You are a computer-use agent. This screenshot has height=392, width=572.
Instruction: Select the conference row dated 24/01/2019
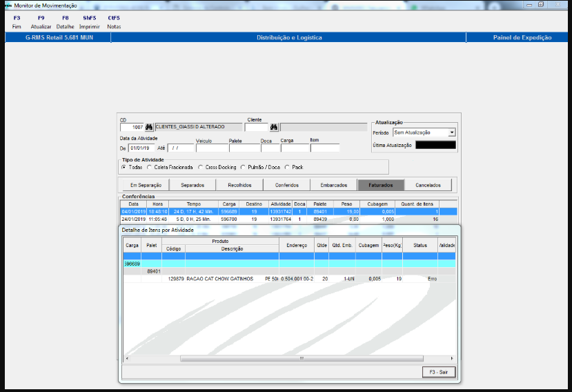288,219
